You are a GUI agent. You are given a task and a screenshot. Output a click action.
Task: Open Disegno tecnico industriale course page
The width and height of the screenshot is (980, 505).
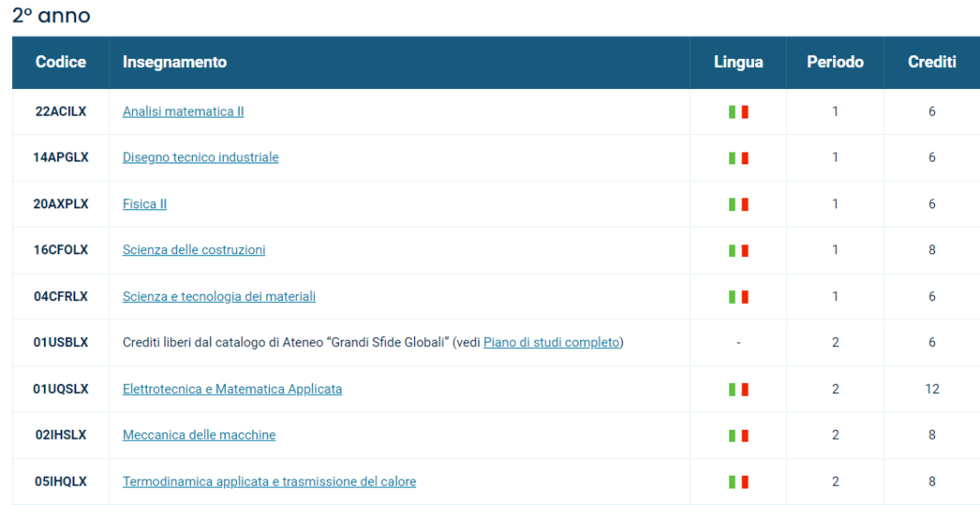(200, 158)
